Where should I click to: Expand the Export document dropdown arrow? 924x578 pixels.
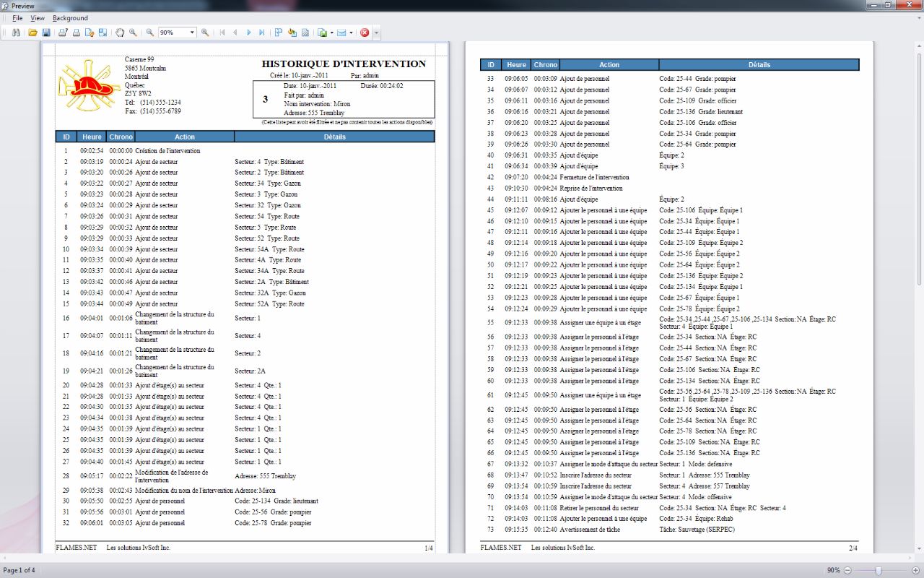coord(331,33)
